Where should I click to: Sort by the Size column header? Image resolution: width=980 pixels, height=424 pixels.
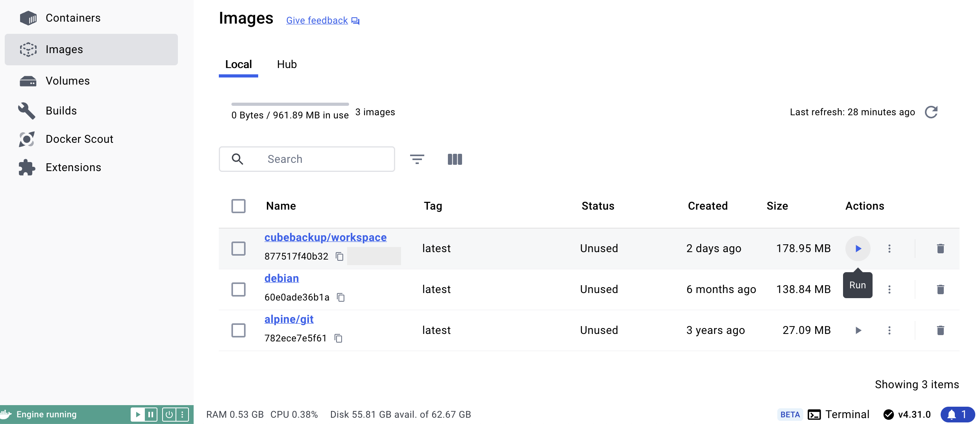click(777, 206)
